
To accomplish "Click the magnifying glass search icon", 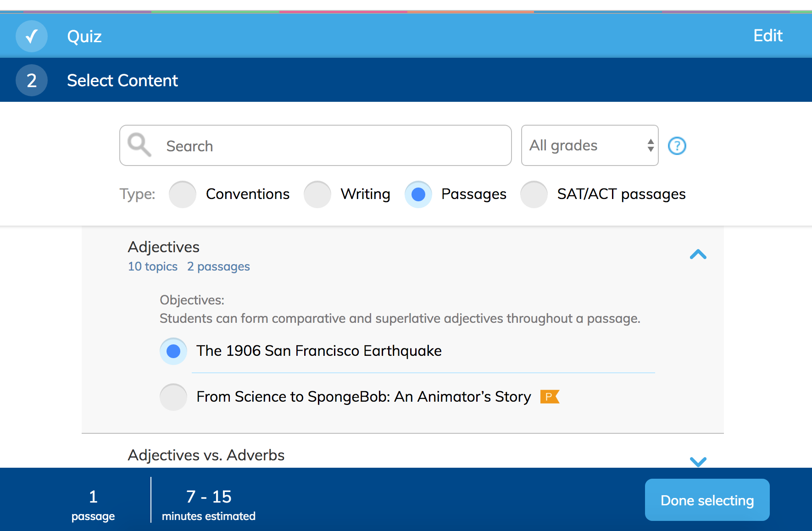I will (x=139, y=145).
